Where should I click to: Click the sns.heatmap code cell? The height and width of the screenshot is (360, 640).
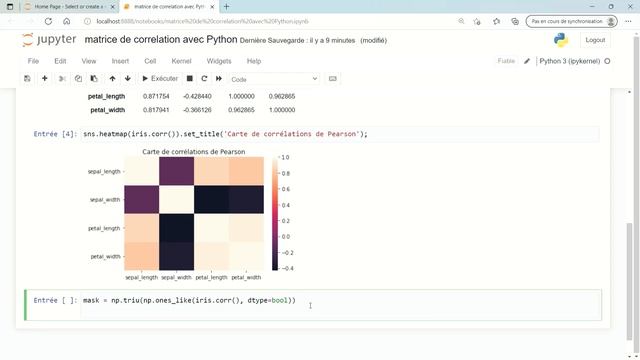341,134
